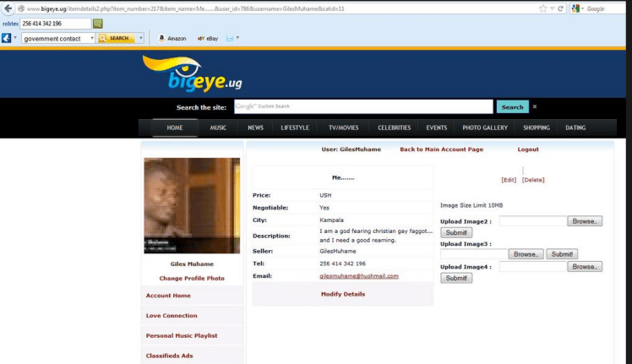Image resolution: width=632 pixels, height=364 pixels.
Task: Open the government contact combo box dropdown
Action: 92,38
